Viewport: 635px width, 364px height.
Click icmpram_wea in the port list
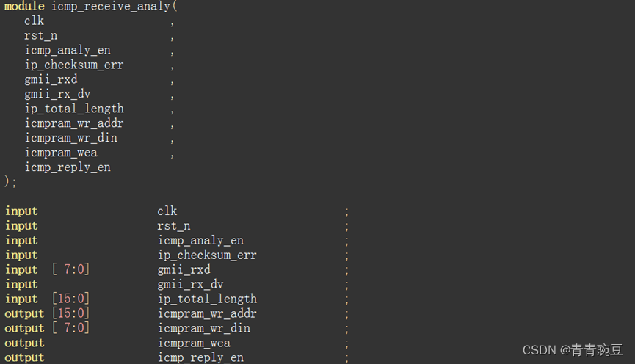[61, 153]
